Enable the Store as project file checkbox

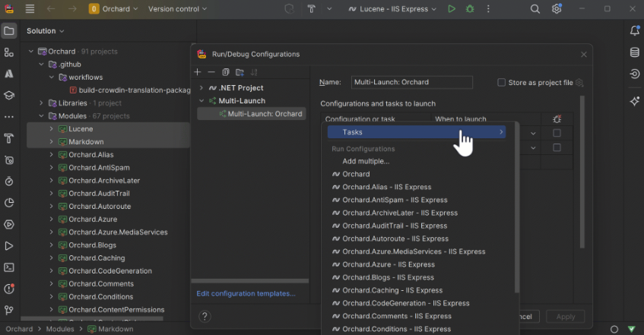(x=501, y=83)
